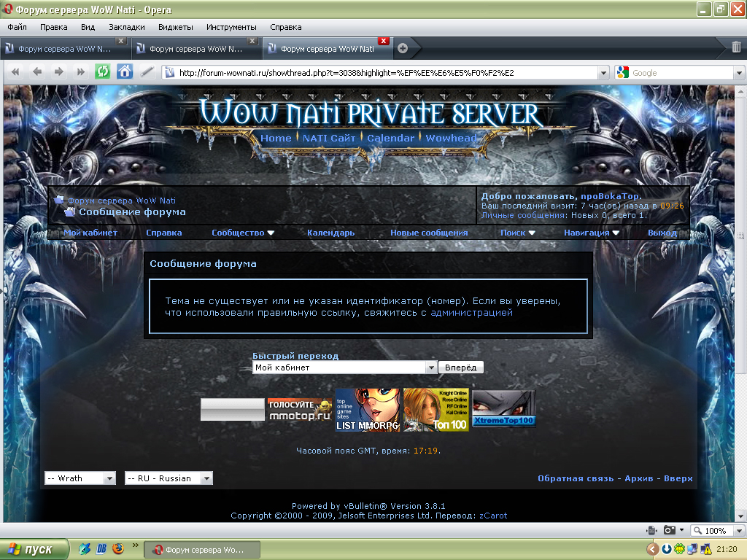Screen dimensions: 747x560
Task: Expand hidden quick launch icons chevron
Action: 135,545
